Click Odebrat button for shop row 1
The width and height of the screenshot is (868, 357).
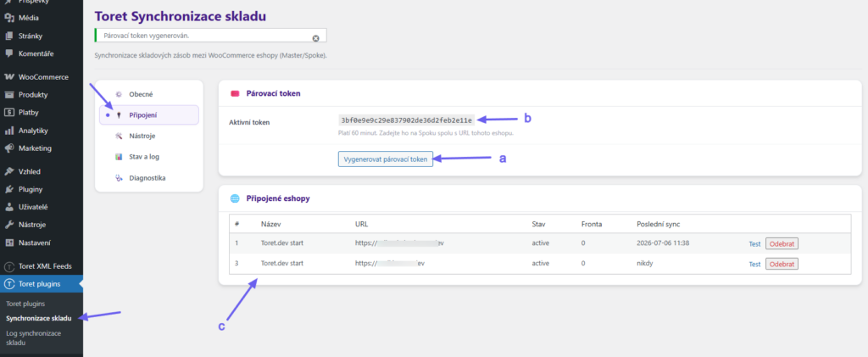pos(782,243)
